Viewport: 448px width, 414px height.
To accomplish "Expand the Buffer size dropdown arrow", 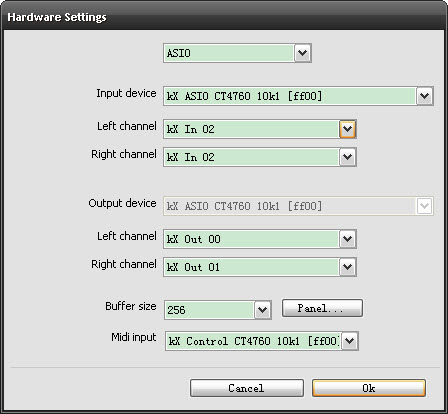I will click(x=263, y=310).
